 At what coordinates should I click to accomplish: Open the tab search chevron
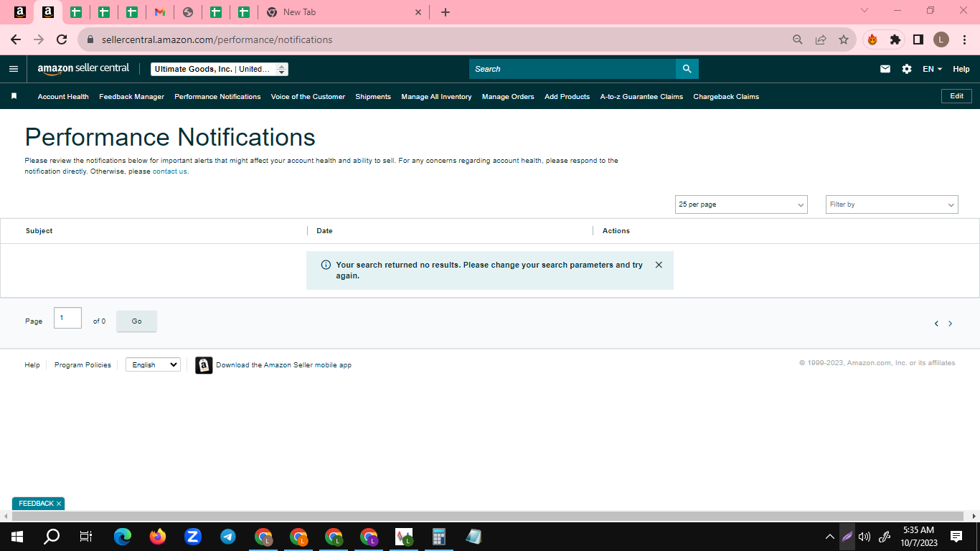pos(864,11)
